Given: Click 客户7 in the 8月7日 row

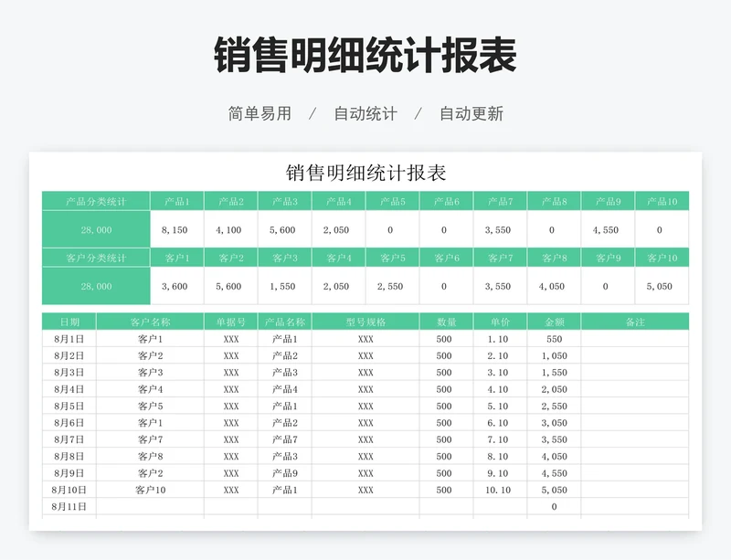Looking at the screenshot, I should point(150,439).
